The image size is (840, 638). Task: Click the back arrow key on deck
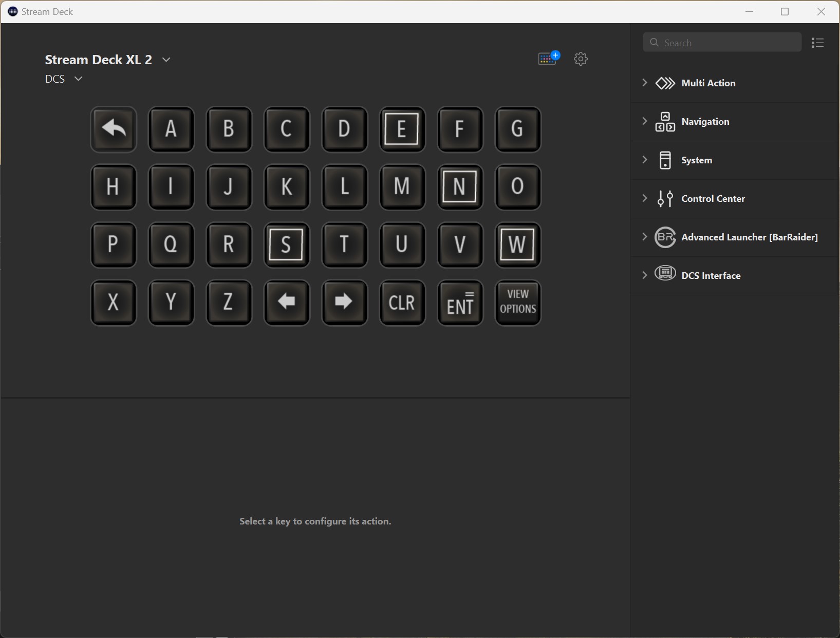[x=114, y=129]
